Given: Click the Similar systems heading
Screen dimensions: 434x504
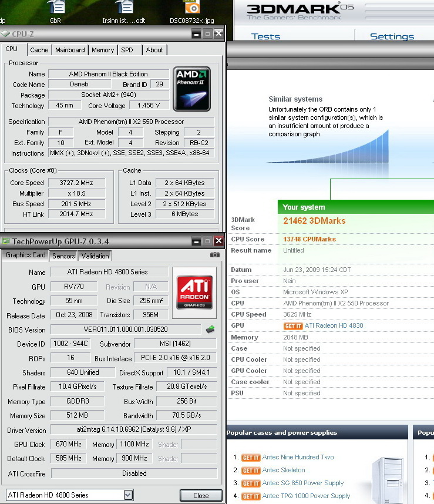Looking at the screenshot, I should pos(295,99).
